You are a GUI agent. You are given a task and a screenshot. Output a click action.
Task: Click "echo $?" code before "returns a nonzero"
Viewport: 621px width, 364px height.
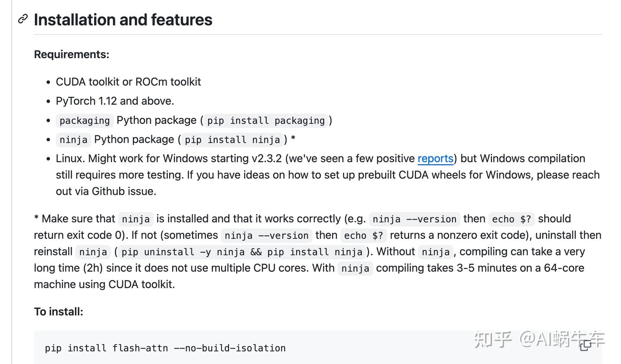[363, 236]
